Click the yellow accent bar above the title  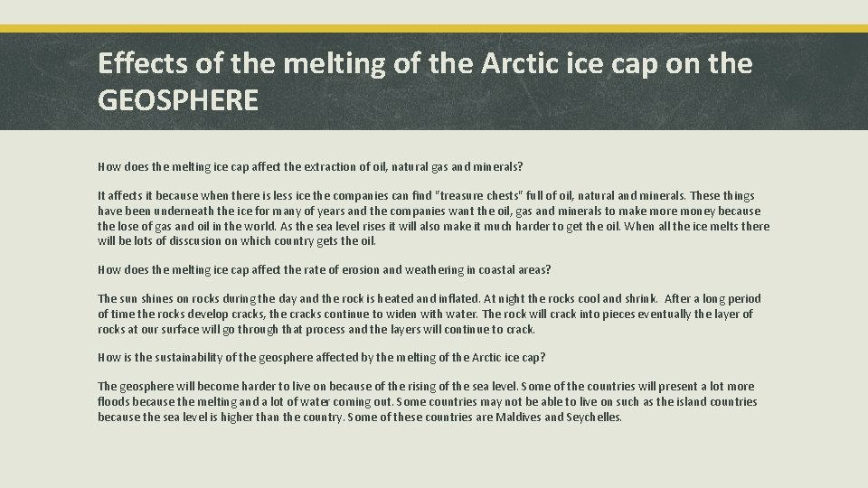[x=434, y=28]
